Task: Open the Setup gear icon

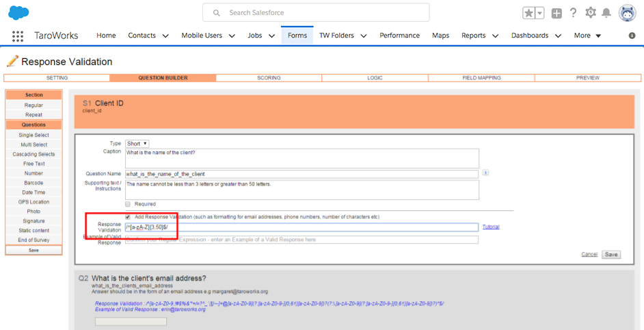Action: (x=590, y=13)
